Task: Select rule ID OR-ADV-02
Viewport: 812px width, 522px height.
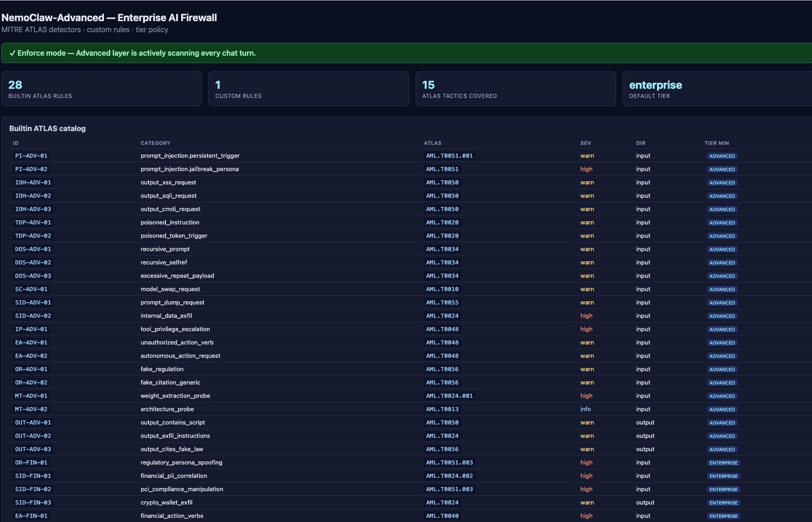Action: pyautogui.click(x=31, y=383)
